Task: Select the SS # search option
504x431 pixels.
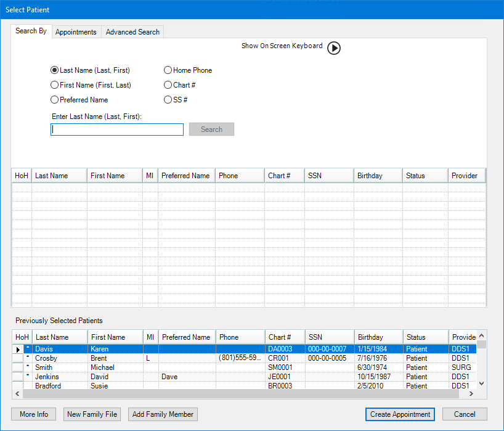Action: (x=168, y=100)
